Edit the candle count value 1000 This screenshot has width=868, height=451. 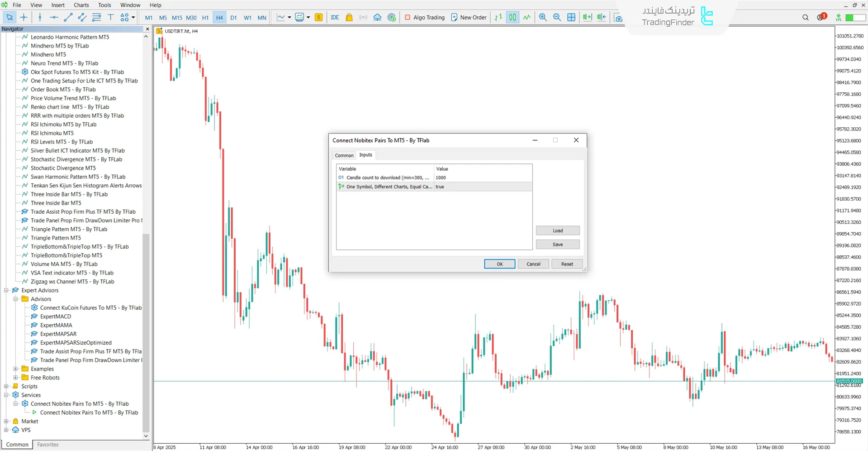pyautogui.click(x=482, y=178)
